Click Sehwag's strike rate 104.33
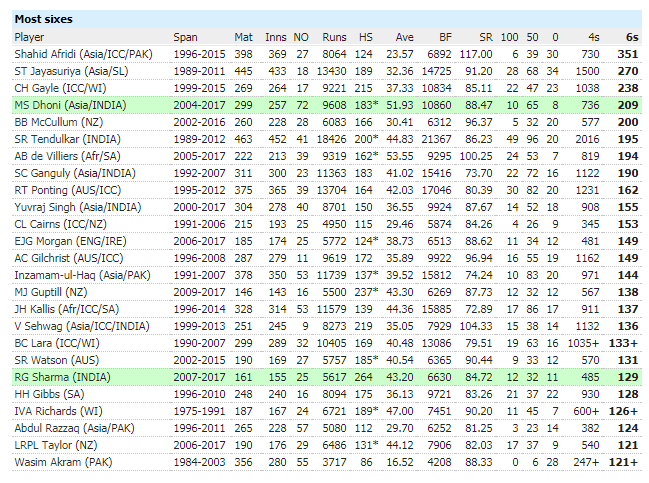 pyautogui.click(x=476, y=326)
